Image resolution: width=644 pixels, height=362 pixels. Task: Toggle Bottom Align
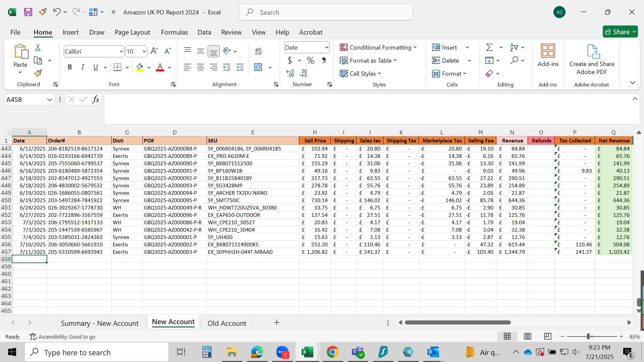coord(214,51)
